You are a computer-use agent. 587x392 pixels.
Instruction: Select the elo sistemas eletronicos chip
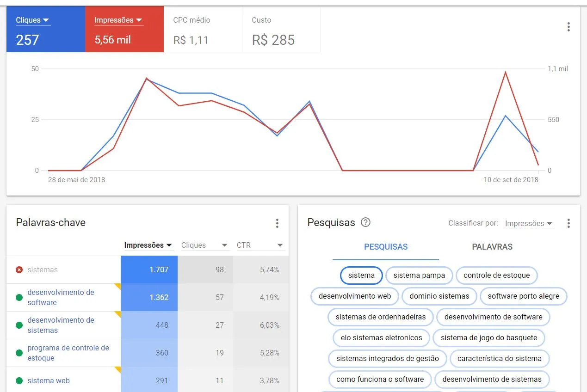click(381, 338)
